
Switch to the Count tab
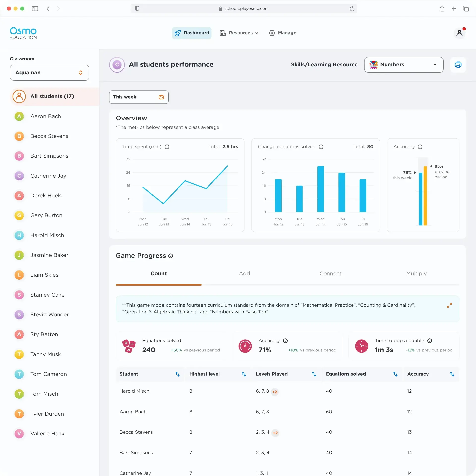[x=159, y=274]
